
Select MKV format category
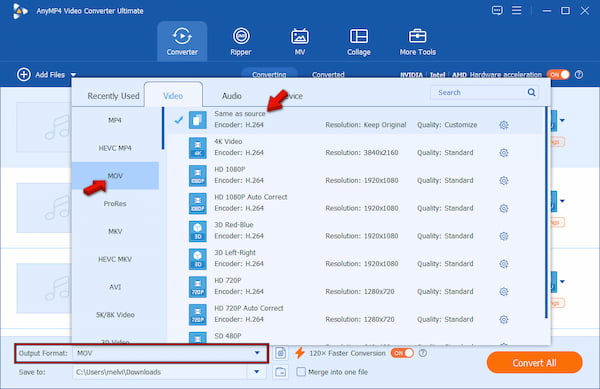115,231
